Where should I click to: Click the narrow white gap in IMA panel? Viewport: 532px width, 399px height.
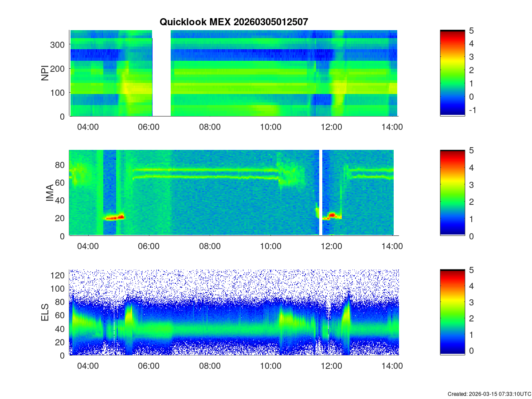click(321, 193)
